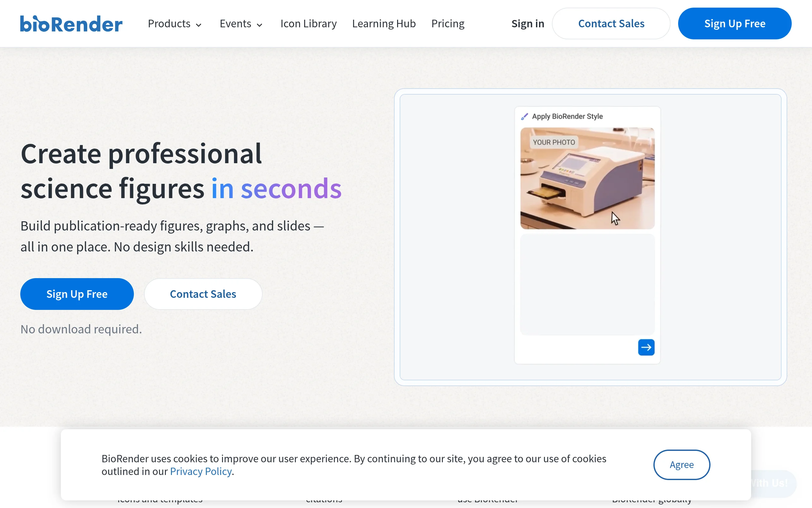The image size is (812, 508).
Task: Go to the Learning Hub
Action: click(384, 24)
